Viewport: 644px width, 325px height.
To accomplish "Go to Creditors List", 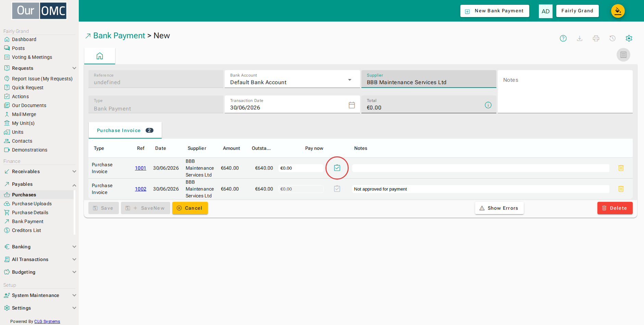I will click(x=26, y=230).
